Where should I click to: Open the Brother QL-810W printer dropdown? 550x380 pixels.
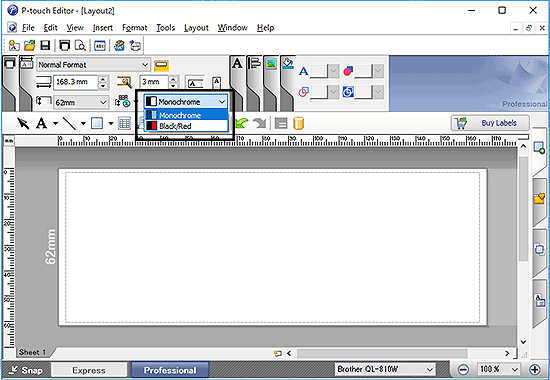[385, 369]
